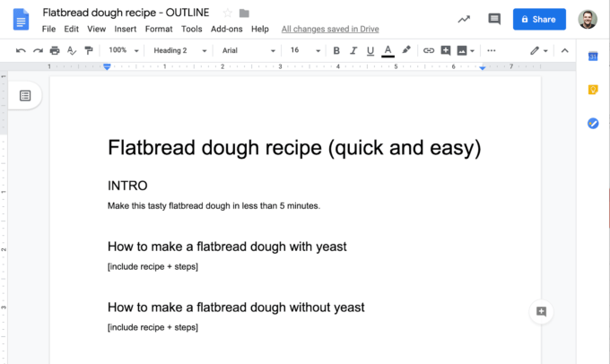
Task: Open Google Keep in side panel
Action: 593,90
